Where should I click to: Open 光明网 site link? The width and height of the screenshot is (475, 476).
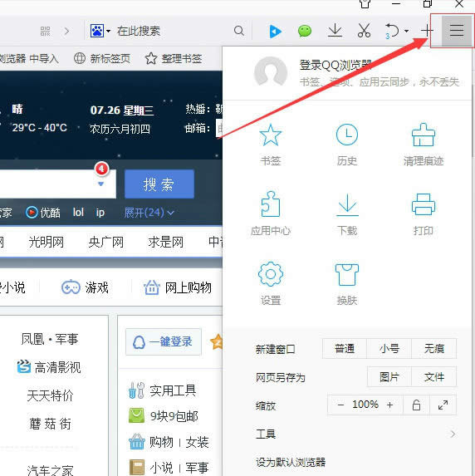pos(47,243)
